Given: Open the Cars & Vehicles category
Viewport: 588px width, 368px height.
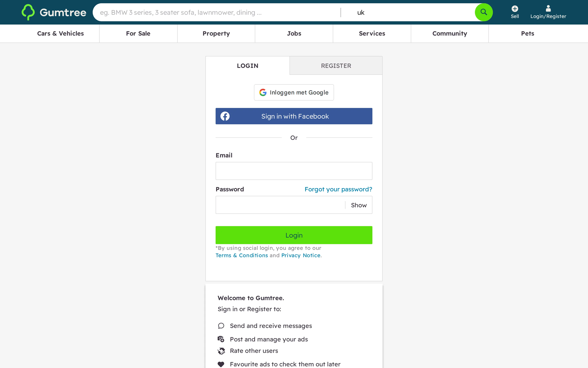Looking at the screenshot, I should pos(60,34).
